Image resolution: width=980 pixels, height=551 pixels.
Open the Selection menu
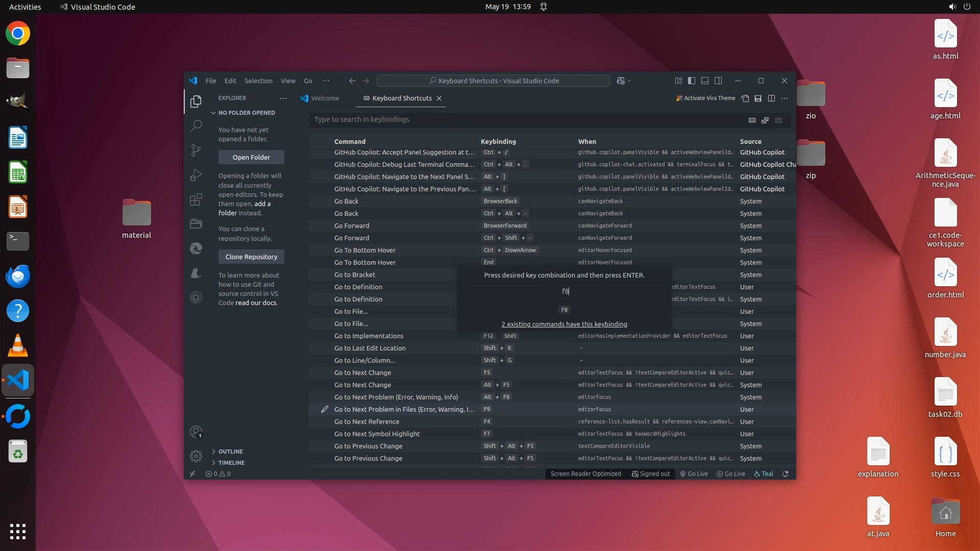(x=258, y=81)
